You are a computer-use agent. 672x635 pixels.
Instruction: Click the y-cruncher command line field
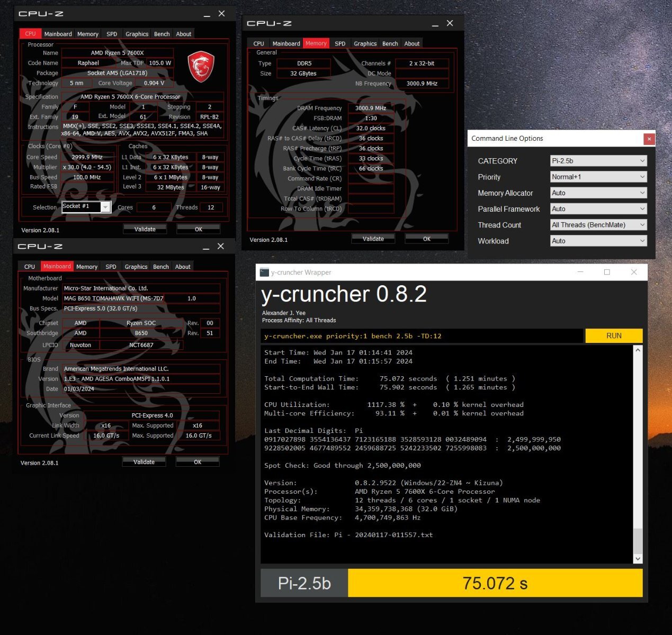point(422,335)
